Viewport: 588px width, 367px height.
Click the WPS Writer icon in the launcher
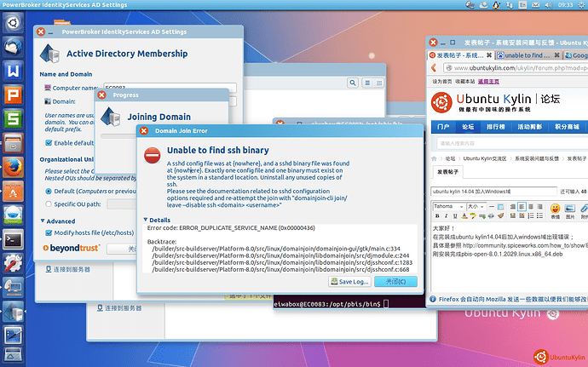click(14, 69)
